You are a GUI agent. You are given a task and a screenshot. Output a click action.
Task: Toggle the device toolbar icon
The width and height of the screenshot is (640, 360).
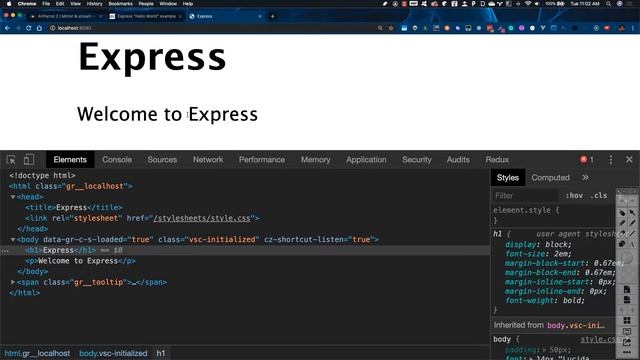29,160
